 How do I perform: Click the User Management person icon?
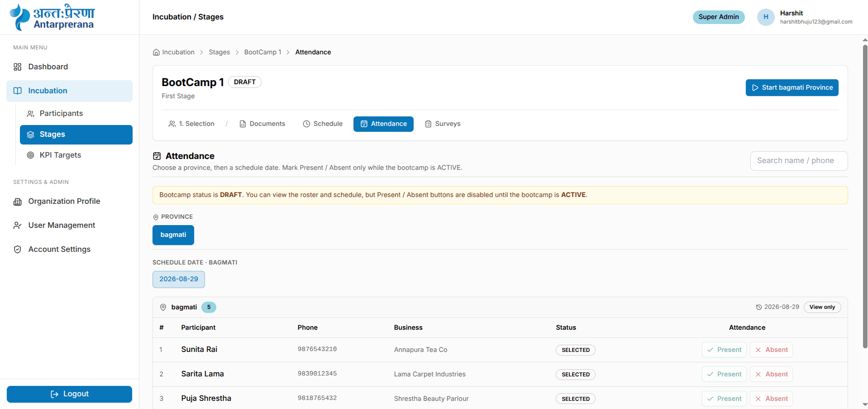(x=18, y=226)
